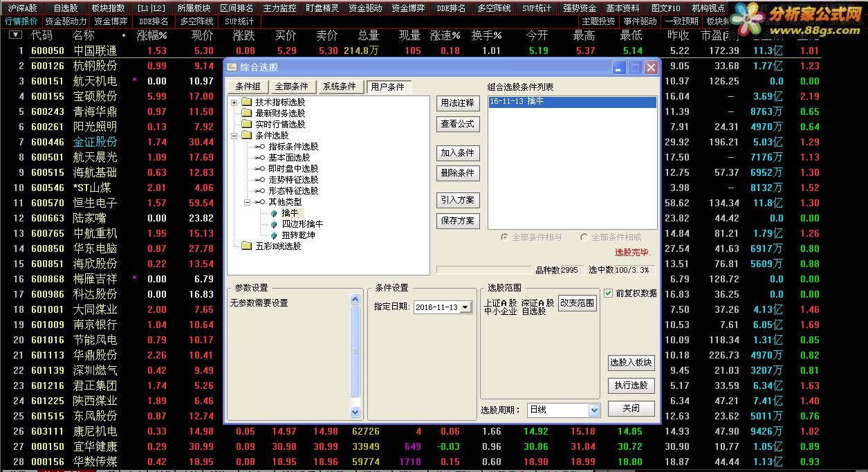Click the column selector arrow left of 代码

tap(15, 35)
